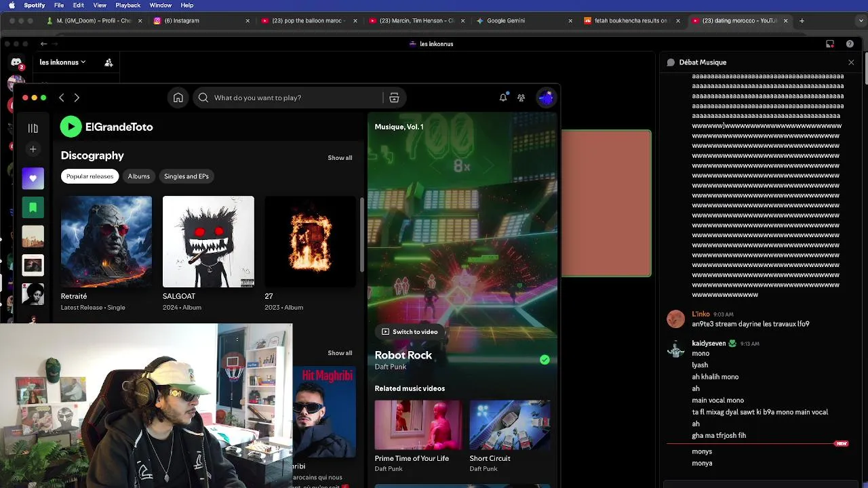
Task: Close the dating morocco YouTube tab
Action: [x=786, y=21]
